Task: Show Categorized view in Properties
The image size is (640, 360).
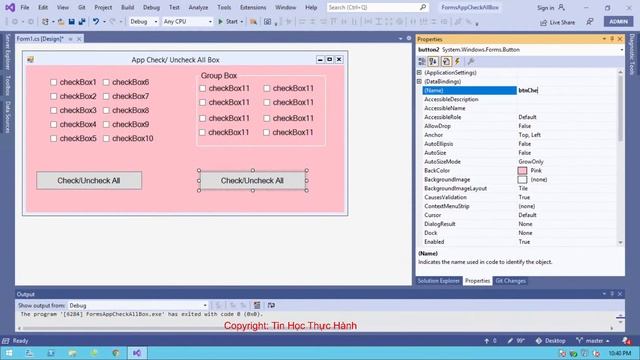Action: click(x=422, y=62)
